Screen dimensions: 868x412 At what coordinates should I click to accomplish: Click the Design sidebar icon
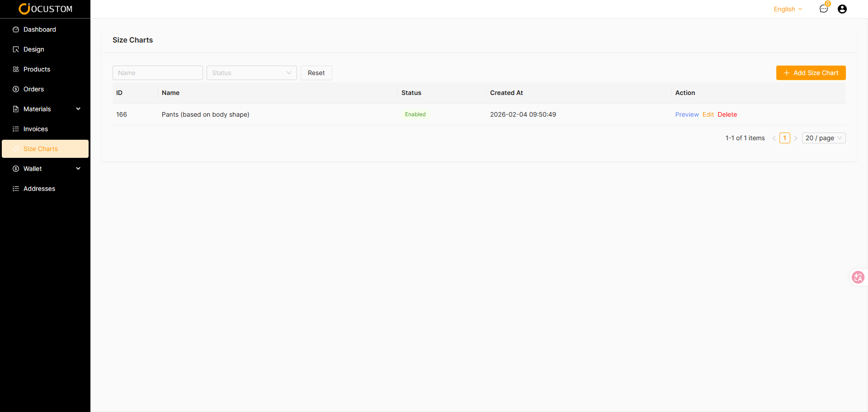coord(16,49)
